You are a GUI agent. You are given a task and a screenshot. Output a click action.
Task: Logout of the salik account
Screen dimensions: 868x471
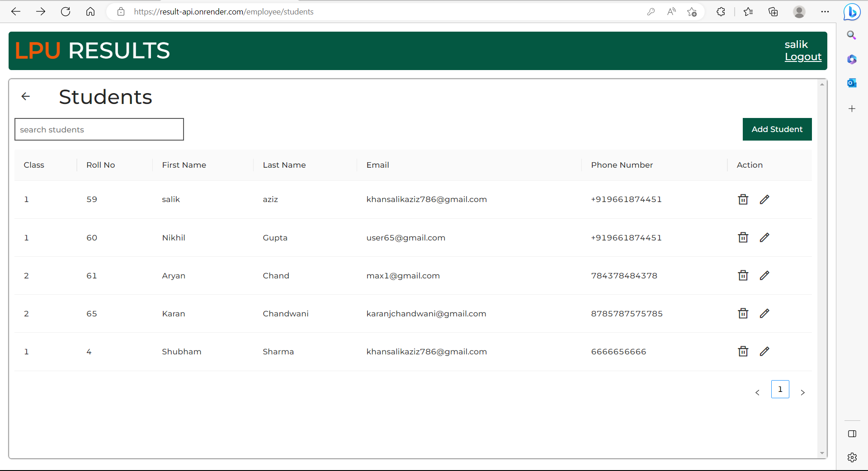click(803, 57)
